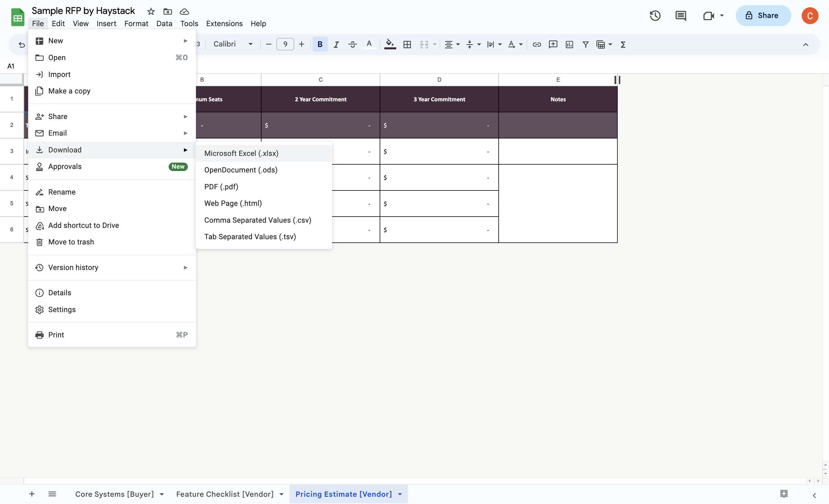Open version history clock icon at top right
The width and height of the screenshot is (829, 504).
(655, 15)
